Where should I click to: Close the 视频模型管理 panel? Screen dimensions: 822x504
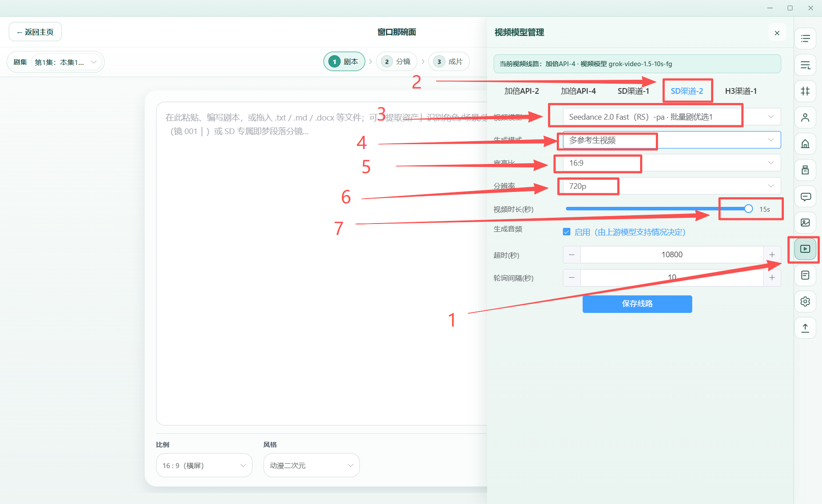[x=777, y=33]
